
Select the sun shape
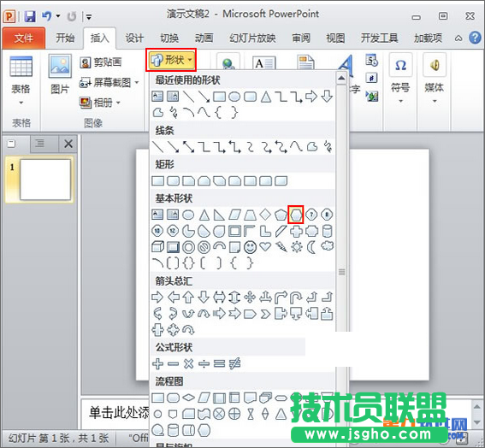coord(297,247)
